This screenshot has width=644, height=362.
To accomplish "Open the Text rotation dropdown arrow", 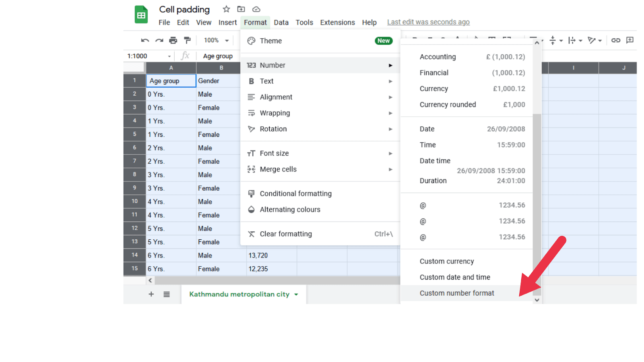I will coord(600,40).
